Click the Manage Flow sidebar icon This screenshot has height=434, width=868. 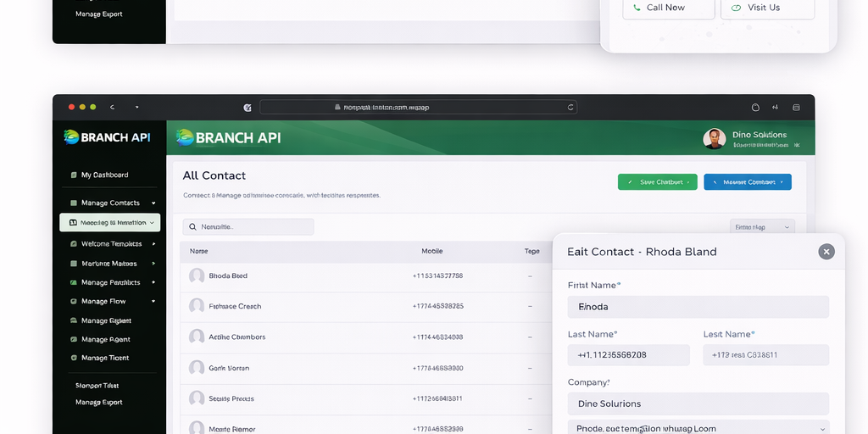click(74, 302)
